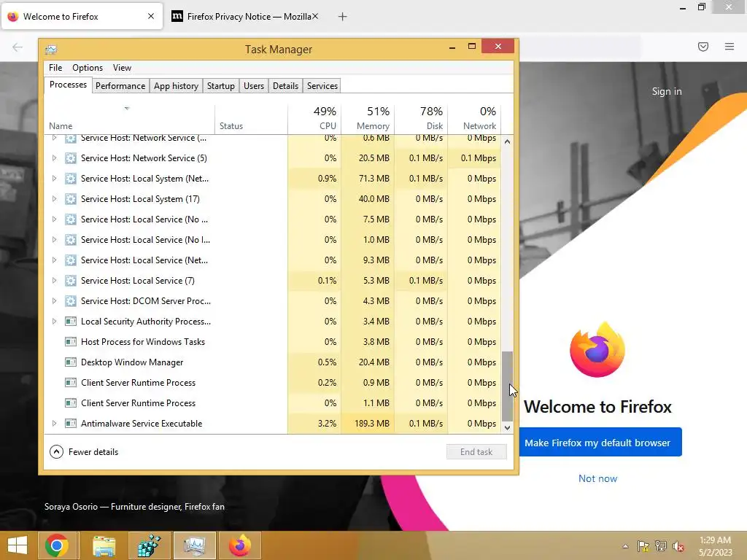Click the Desktop Window Manager process icon
This screenshot has width=747, height=560.
71,362
